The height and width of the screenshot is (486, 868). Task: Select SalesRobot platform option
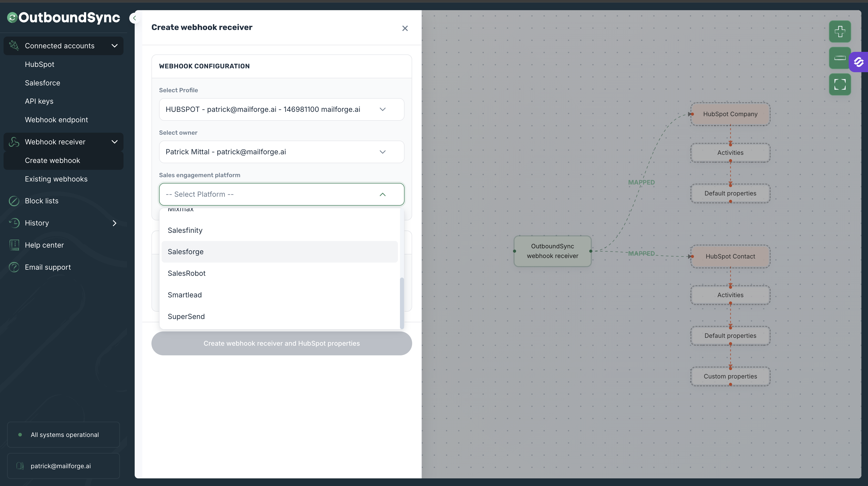(186, 273)
